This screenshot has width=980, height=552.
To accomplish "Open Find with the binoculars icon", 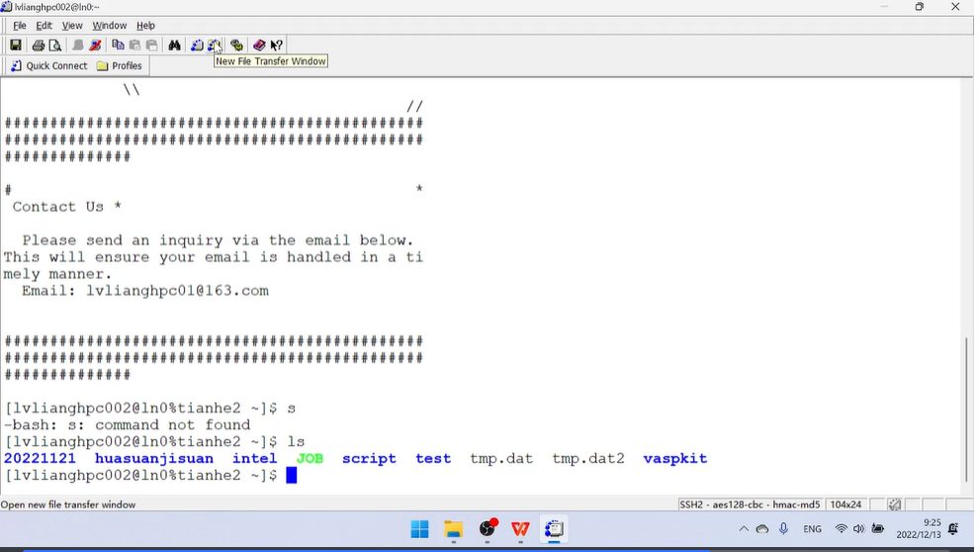I will point(174,46).
